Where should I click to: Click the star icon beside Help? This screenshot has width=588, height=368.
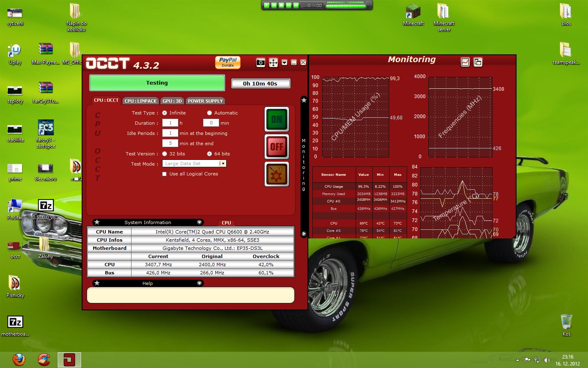97,283
